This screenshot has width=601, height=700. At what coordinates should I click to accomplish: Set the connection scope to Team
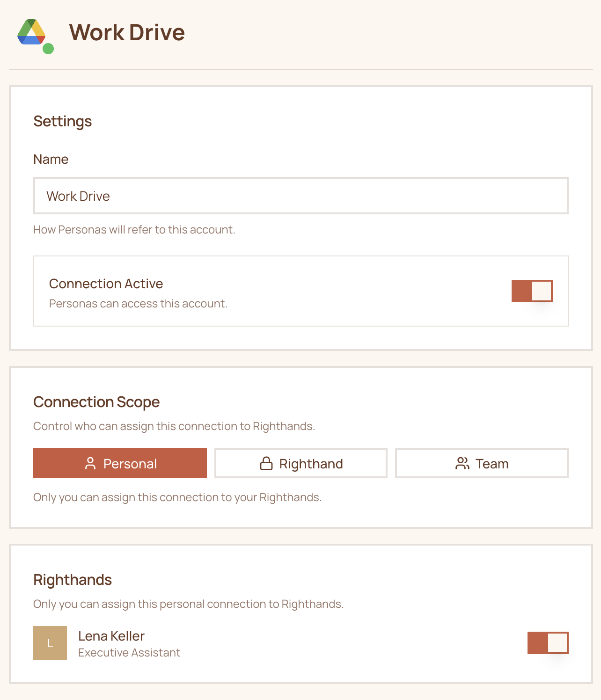(x=481, y=463)
